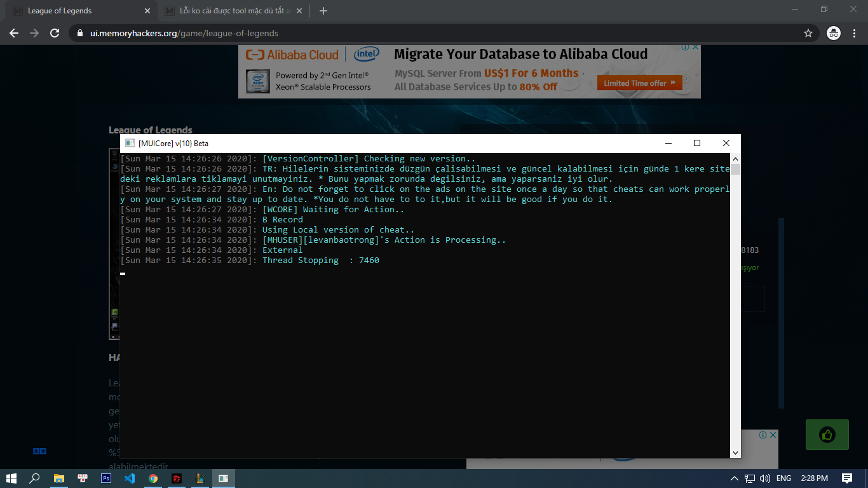Open the bottom ad info icon
The width and height of the screenshot is (868, 488).
pyautogui.click(x=763, y=435)
